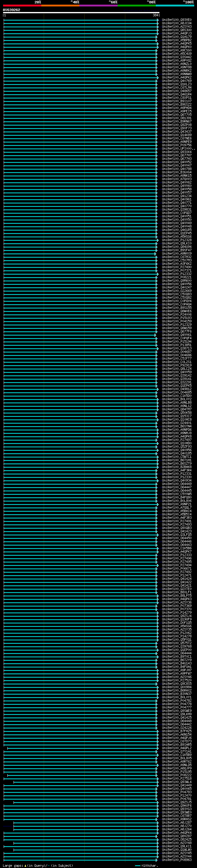The image size is (197, 868).
Task: Open hit UniRef100_Q8VZ87
Action: (177, 836)
